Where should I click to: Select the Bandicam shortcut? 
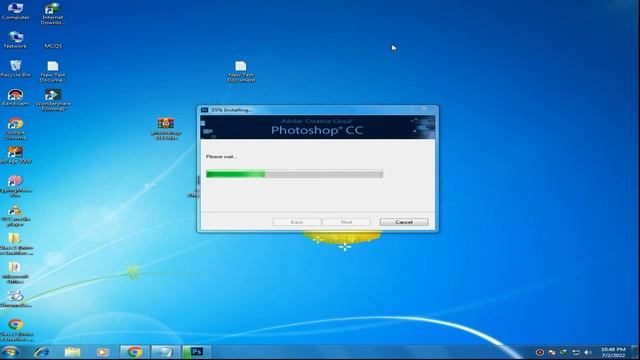tap(16, 98)
